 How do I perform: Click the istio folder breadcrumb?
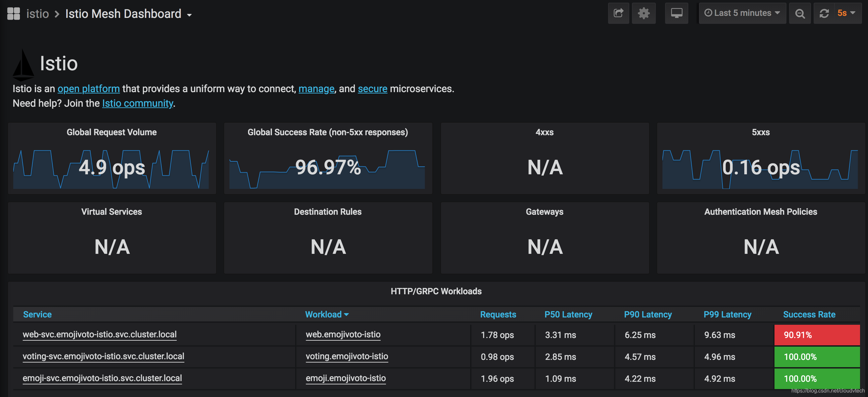click(37, 14)
